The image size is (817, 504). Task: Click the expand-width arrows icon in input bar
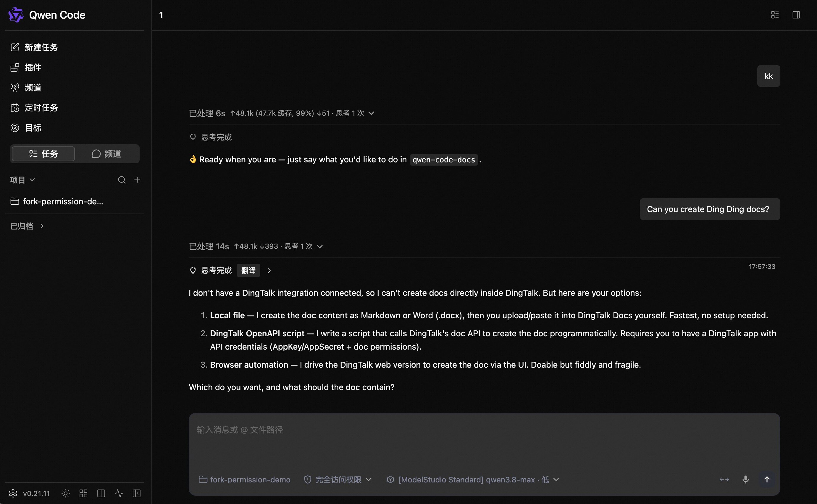coord(724,479)
